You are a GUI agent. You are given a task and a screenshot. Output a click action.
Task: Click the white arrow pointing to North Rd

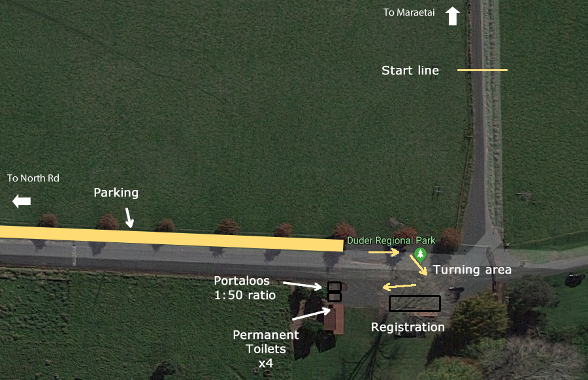coord(22,201)
